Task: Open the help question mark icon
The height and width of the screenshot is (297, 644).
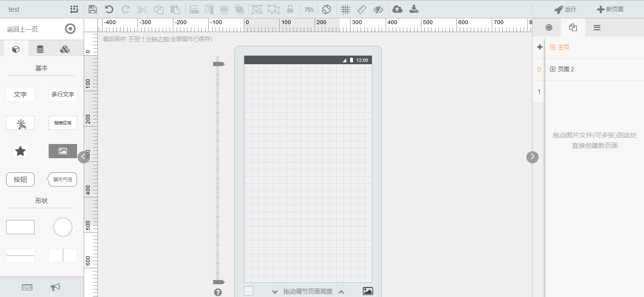Action: (218, 292)
